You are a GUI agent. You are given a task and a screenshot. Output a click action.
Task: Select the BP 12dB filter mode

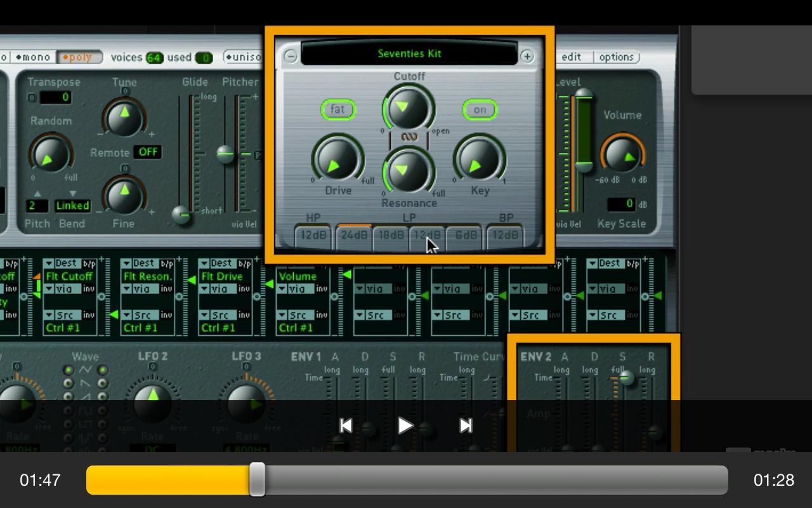[505, 236]
